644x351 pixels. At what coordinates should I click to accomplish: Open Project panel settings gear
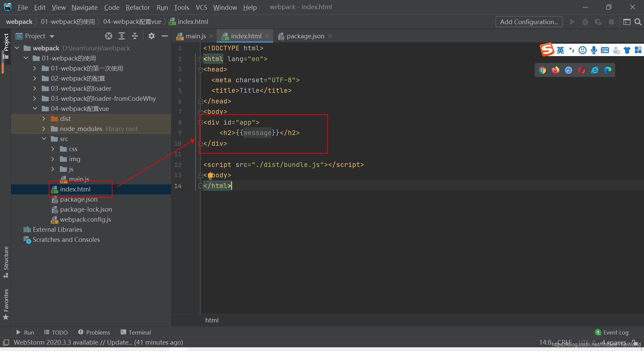tap(152, 36)
